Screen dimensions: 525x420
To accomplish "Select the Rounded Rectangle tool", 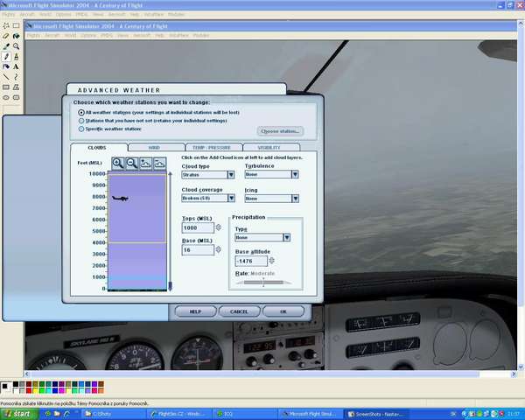I will click(16, 97).
